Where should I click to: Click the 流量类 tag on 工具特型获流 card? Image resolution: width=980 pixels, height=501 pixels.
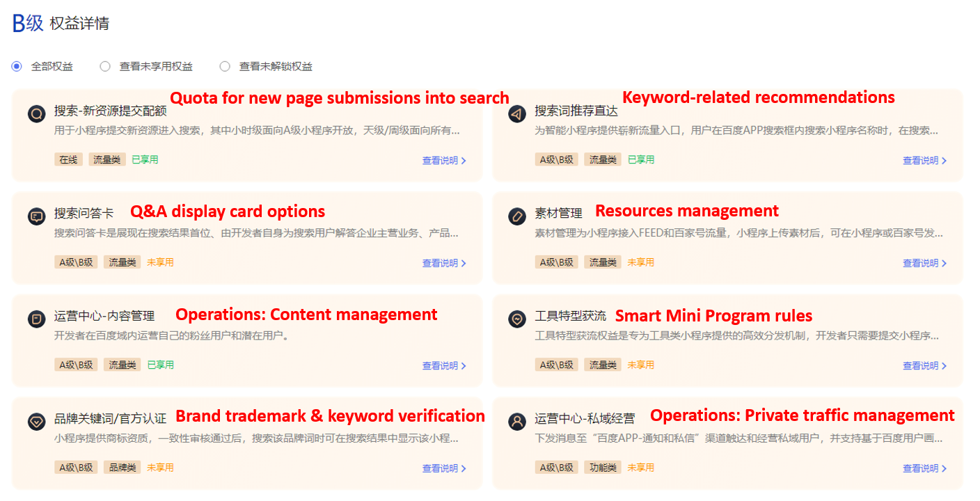tap(603, 365)
